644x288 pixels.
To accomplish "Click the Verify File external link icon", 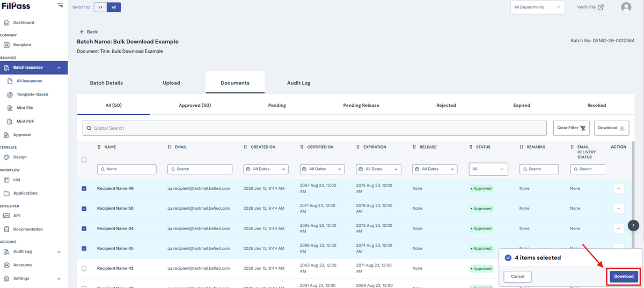I will pyautogui.click(x=601, y=7).
